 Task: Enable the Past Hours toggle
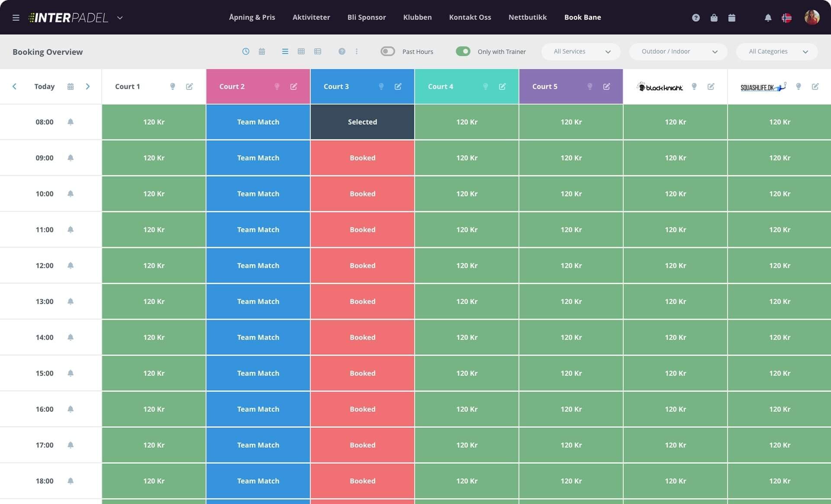[x=387, y=51]
